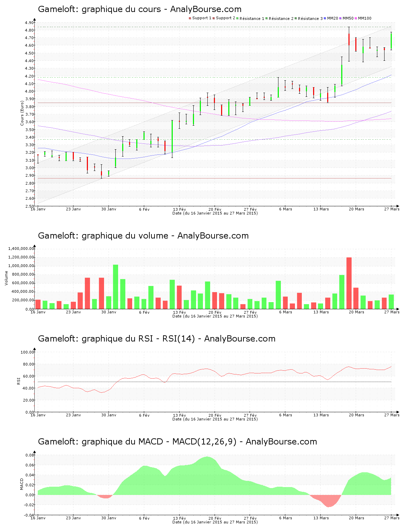
Task: Click the 4.90 tick on price axis
Action: 29,23
